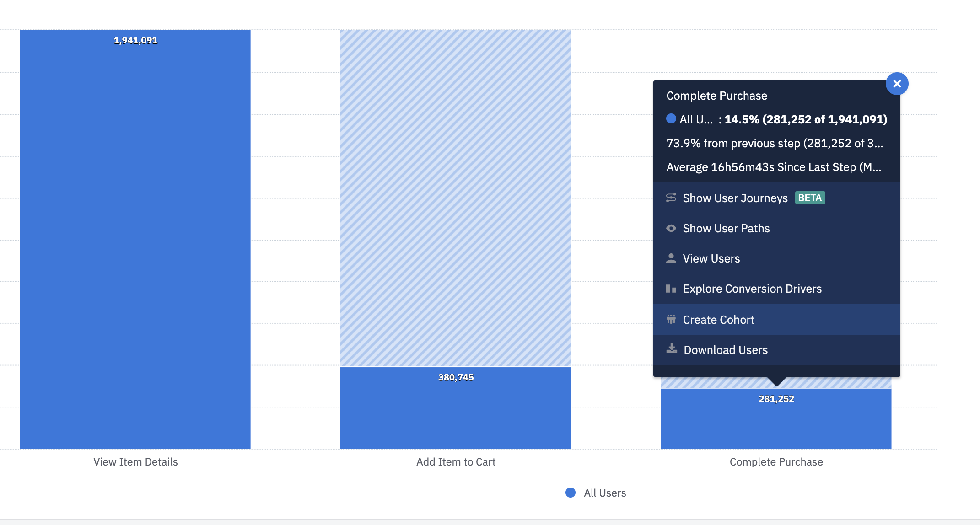Click the Explore Conversion Drivers bar icon
Viewport: 980px width, 525px height.
click(671, 289)
